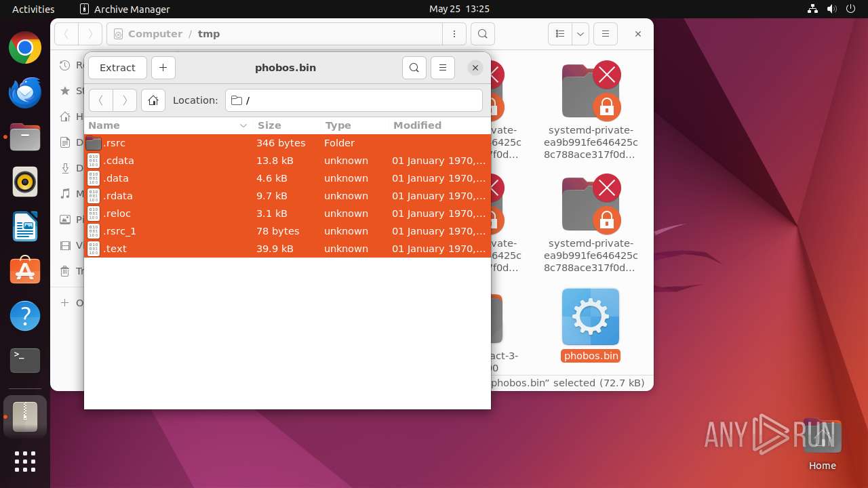This screenshot has height=488, width=868.
Task: Open Ubuntu Software from the dock
Action: (x=25, y=271)
